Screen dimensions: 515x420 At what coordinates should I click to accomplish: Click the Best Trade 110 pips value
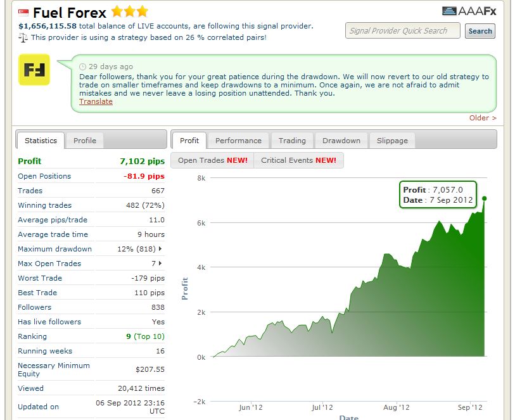click(149, 293)
